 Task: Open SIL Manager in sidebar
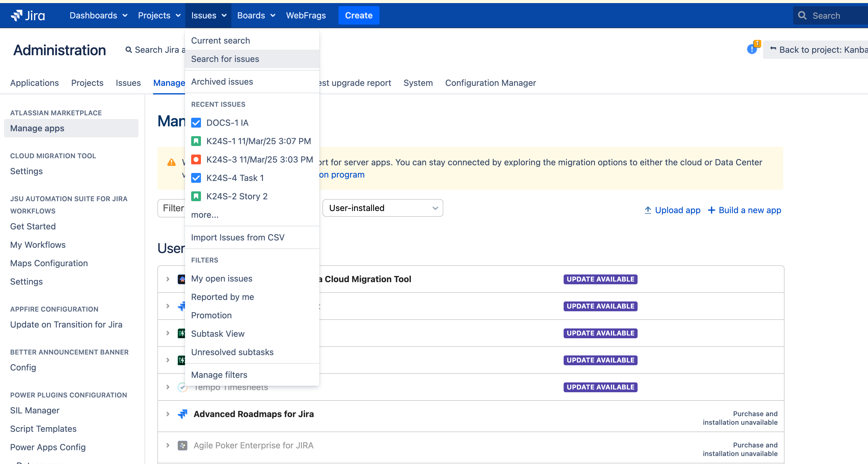point(35,410)
